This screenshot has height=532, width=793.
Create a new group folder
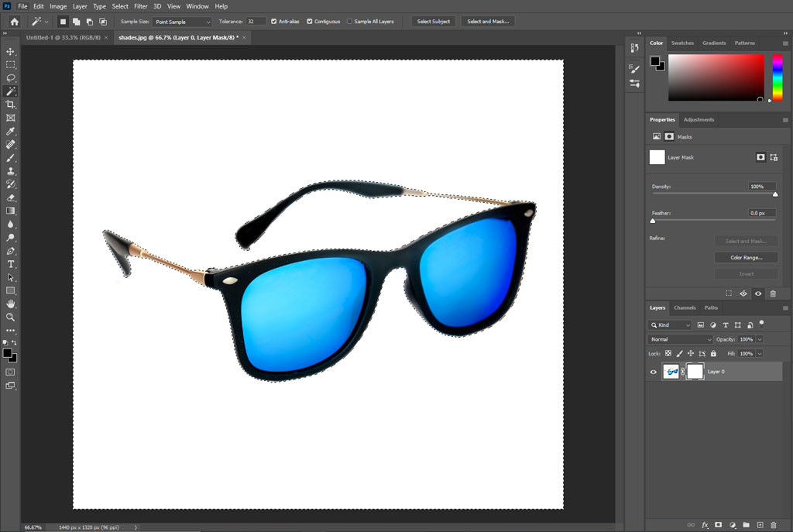[x=746, y=525]
